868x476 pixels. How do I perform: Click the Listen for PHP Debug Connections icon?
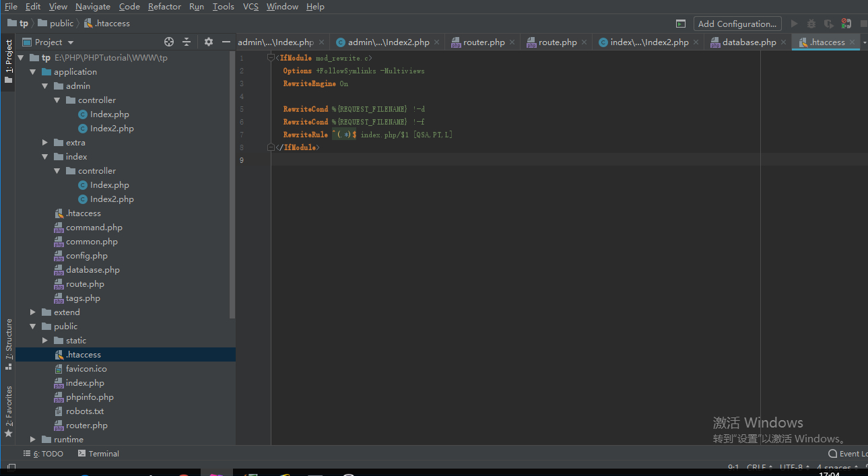coord(846,24)
